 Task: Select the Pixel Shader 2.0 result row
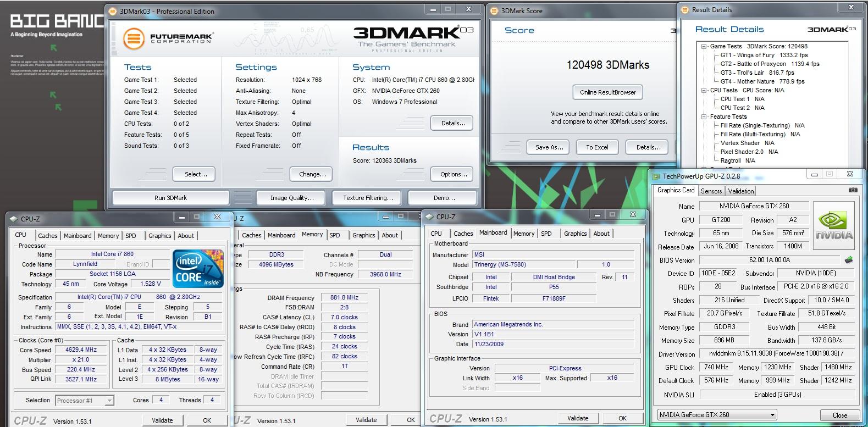(x=749, y=152)
